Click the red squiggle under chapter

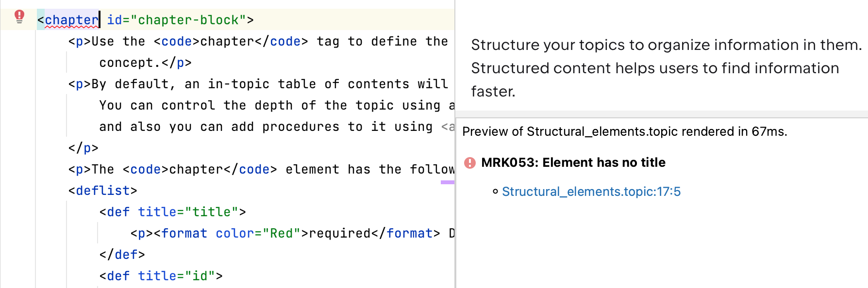71,26
